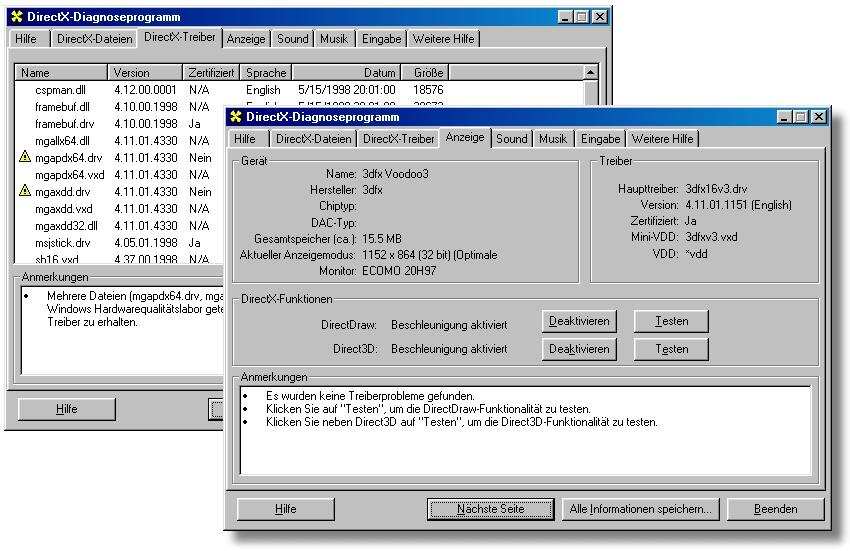Click DirectX icon in back window title bar

click(17, 17)
